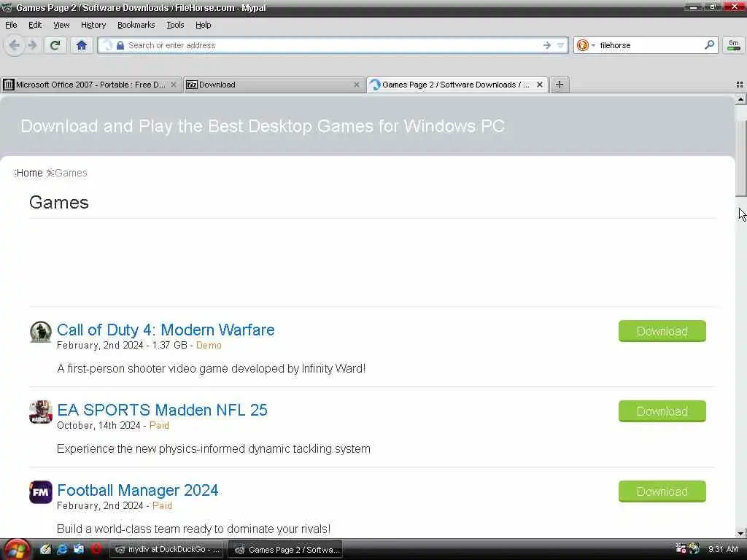
Task: Click Download button for Football Manager 2024
Action: 662,491
